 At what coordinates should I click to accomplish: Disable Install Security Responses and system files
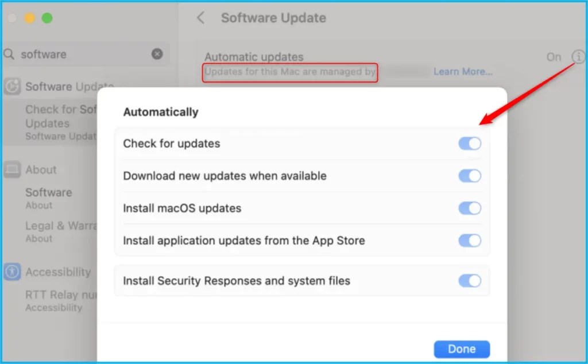pyautogui.click(x=470, y=281)
